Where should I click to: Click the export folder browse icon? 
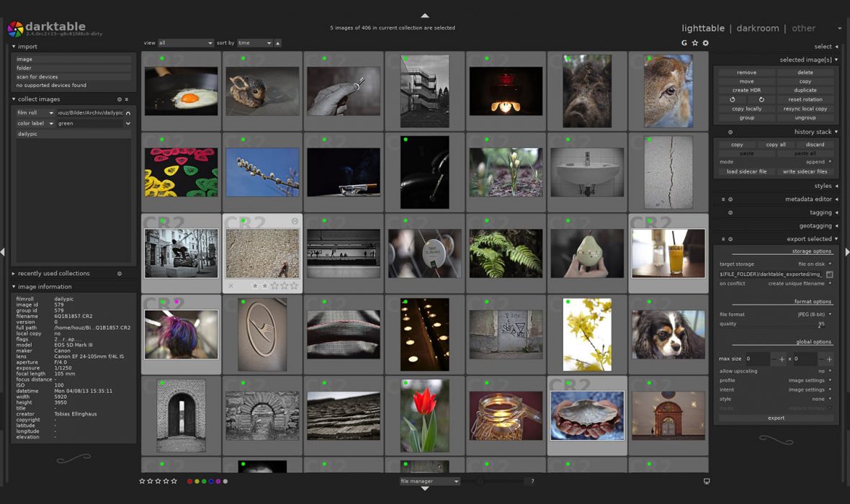829,274
